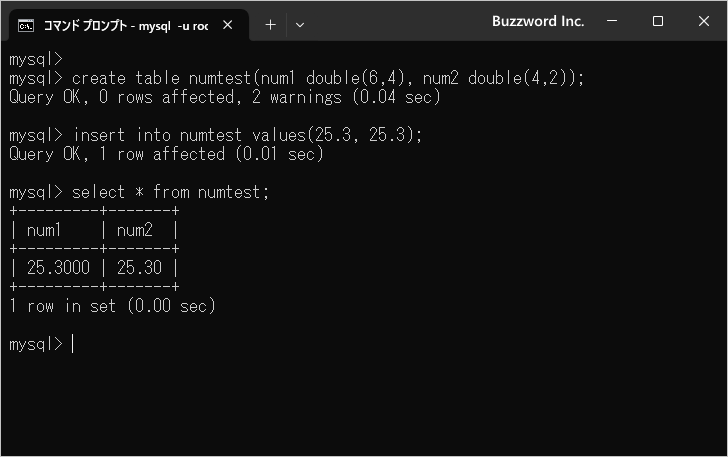Click the 2 warnings query result line
The image size is (728, 457).
pos(225,97)
